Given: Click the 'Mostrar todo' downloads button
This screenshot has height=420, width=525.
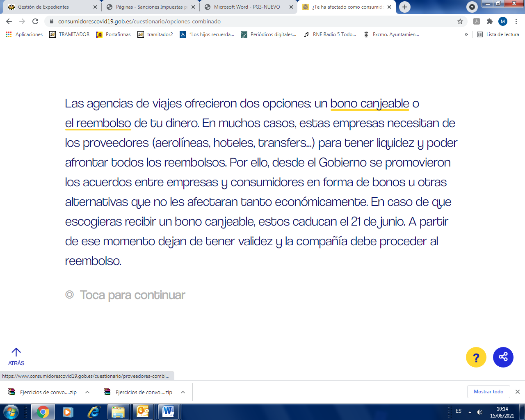Looking at the screenshot, I should coord(488,392).
